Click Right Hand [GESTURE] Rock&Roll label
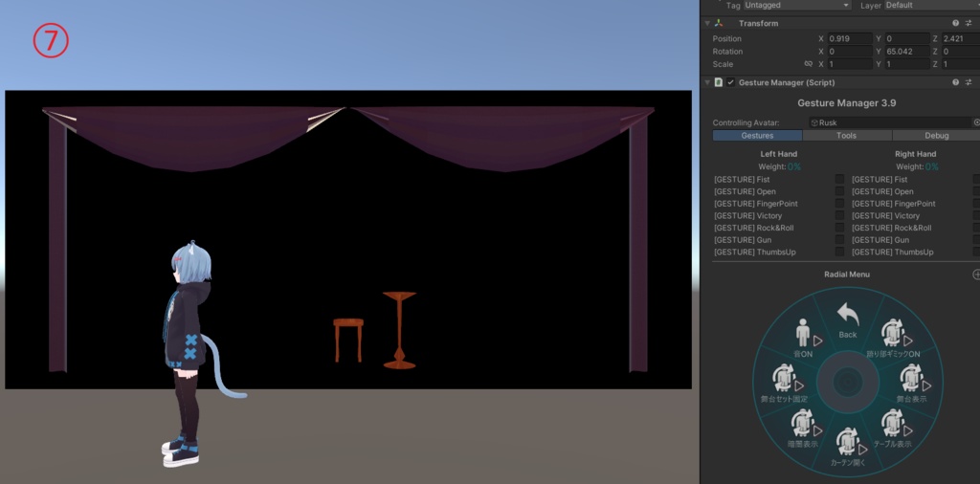Image resolution: width=980 pixels, height=484 pixels. [x=891, y=228]
